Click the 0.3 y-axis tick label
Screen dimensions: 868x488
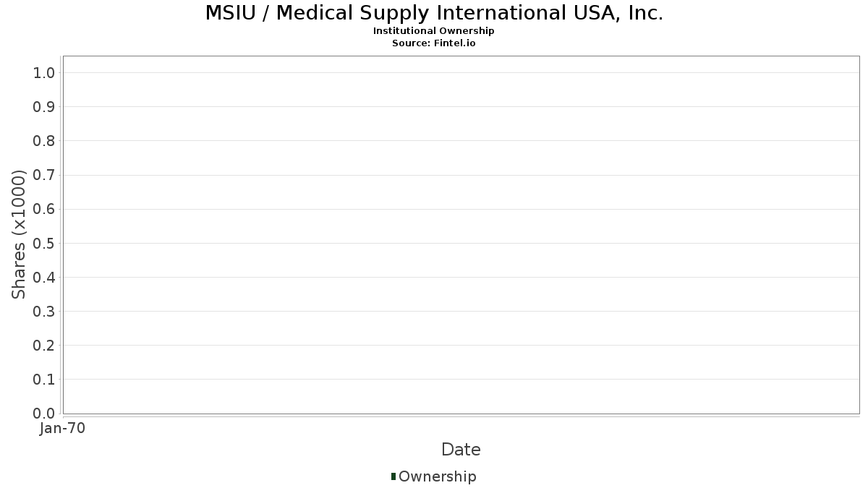tap(44, 312)
